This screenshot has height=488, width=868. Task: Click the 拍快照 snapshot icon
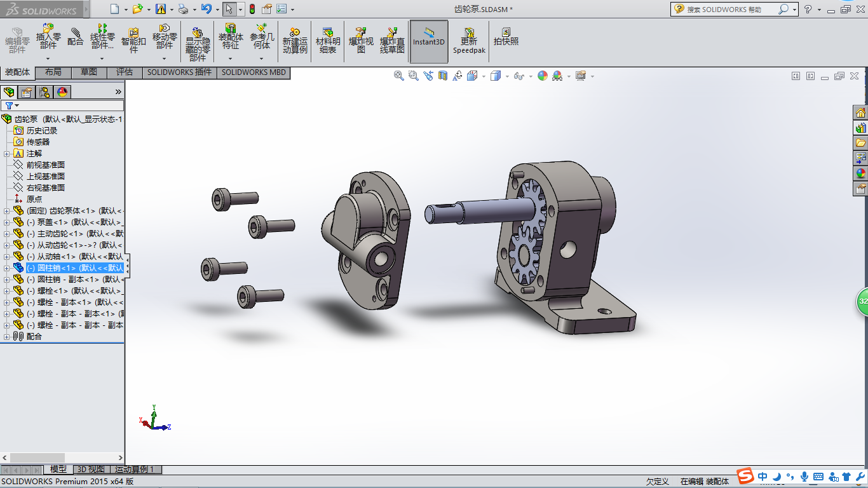(x=506, y=37)
